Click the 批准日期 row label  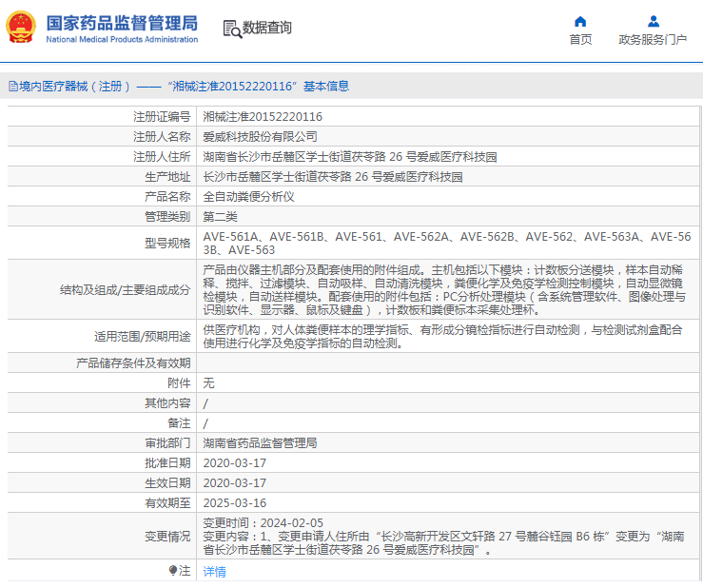[167, 462]
